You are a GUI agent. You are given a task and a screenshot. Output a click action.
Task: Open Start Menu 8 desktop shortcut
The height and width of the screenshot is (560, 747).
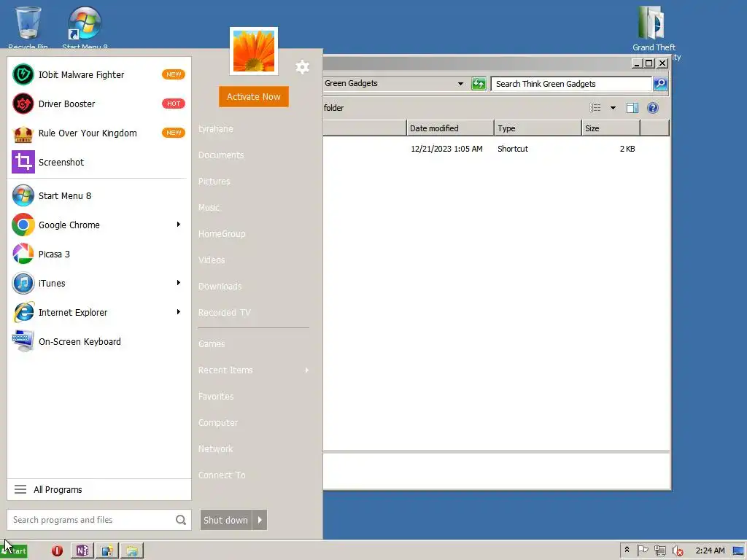click(85, 28)
